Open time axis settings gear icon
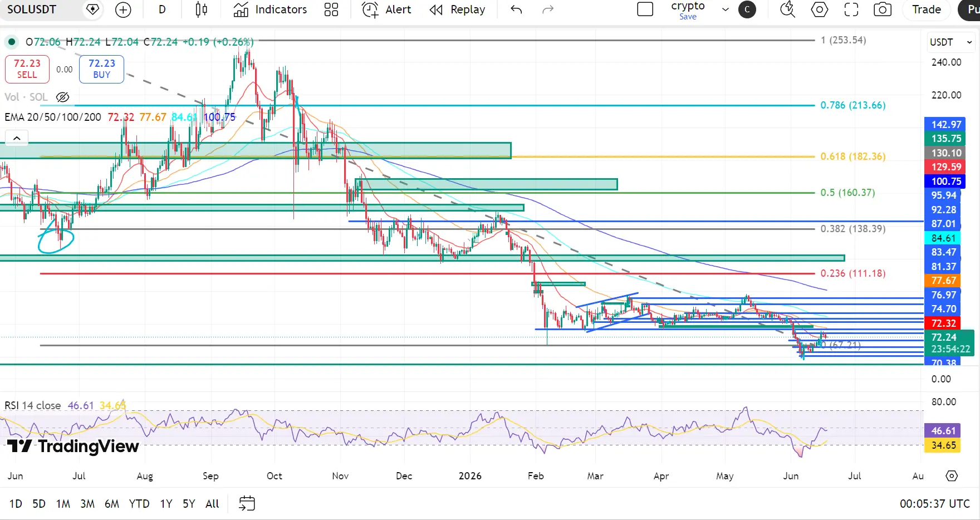Image resolution: width=980 pixels, height=520 pixels. point(952,476)
